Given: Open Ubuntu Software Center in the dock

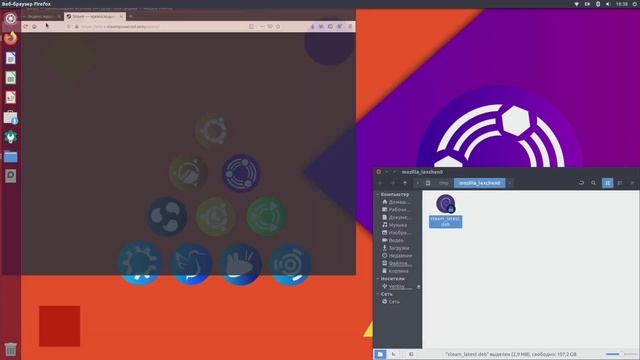Looking at the screenshot, I should coord(11,117).
